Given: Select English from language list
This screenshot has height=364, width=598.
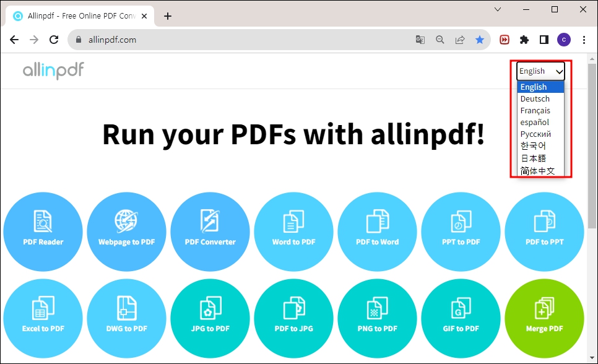Looking at the screenshot, I should point(540,87).
